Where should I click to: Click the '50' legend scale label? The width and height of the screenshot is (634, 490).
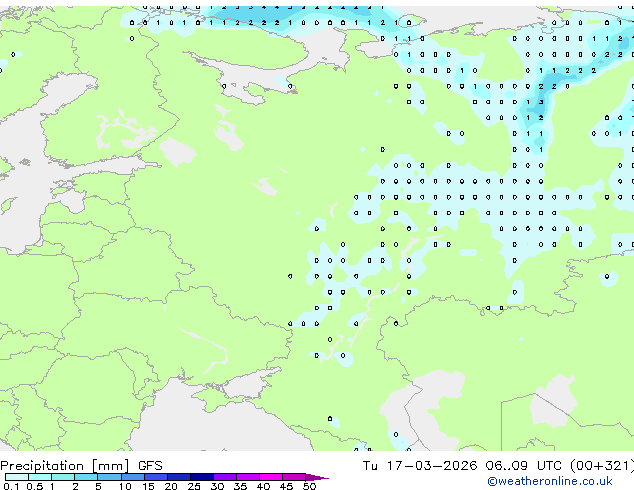(310, 486)
